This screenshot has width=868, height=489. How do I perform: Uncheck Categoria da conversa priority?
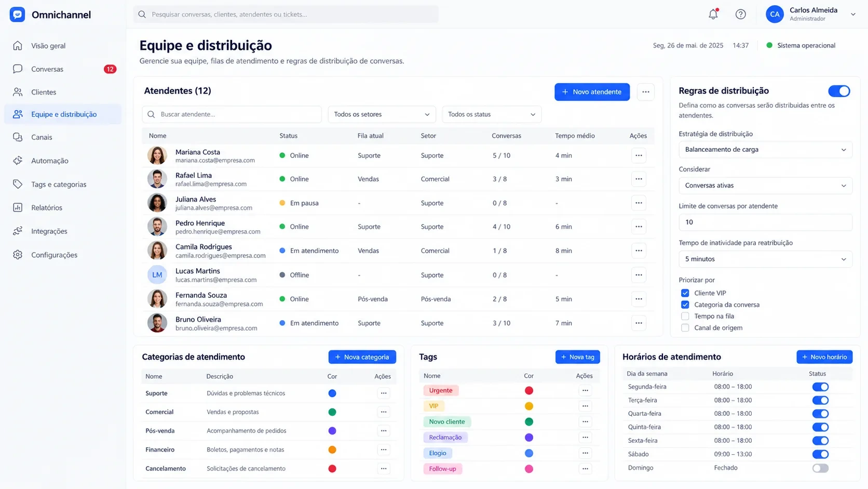click(x=685, y=305)
